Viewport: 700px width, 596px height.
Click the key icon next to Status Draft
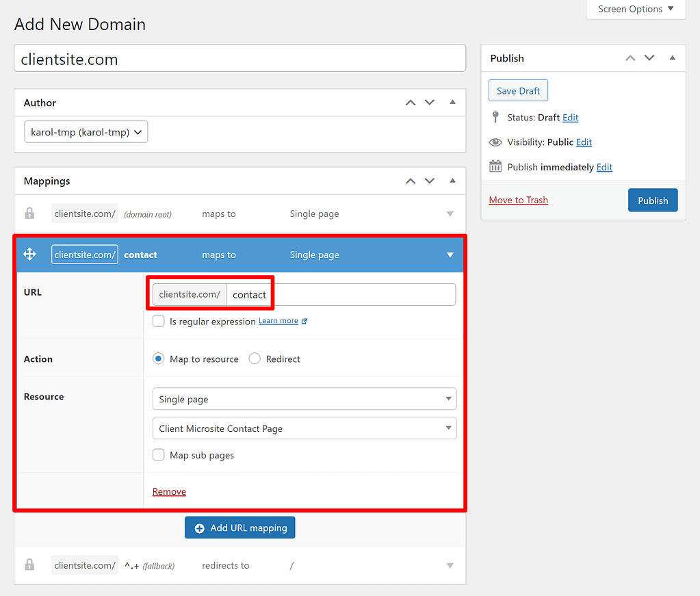(x=495, y=117)
